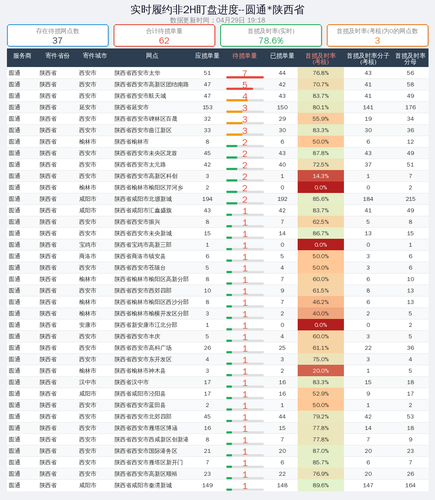Click the 首揽及时率(实时) card showing 78.6%
Viewport: 435px width, 500px height.
(x=271, y=35)
